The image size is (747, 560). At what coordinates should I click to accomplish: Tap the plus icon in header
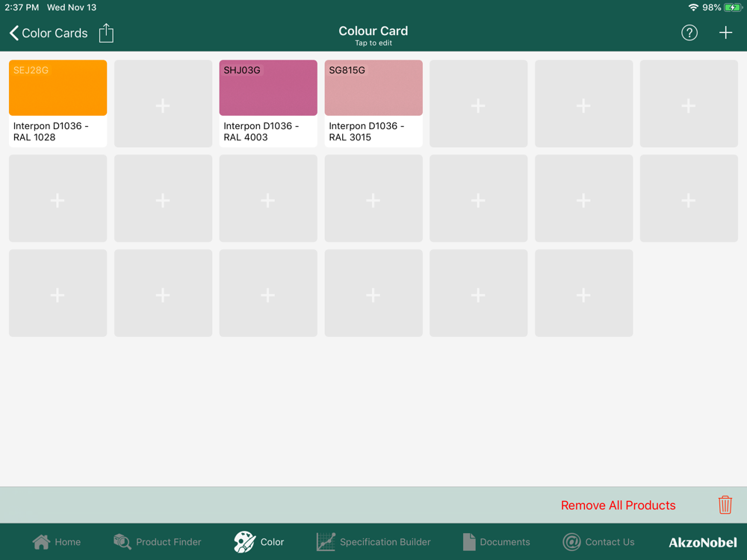(x=725, y=33)
